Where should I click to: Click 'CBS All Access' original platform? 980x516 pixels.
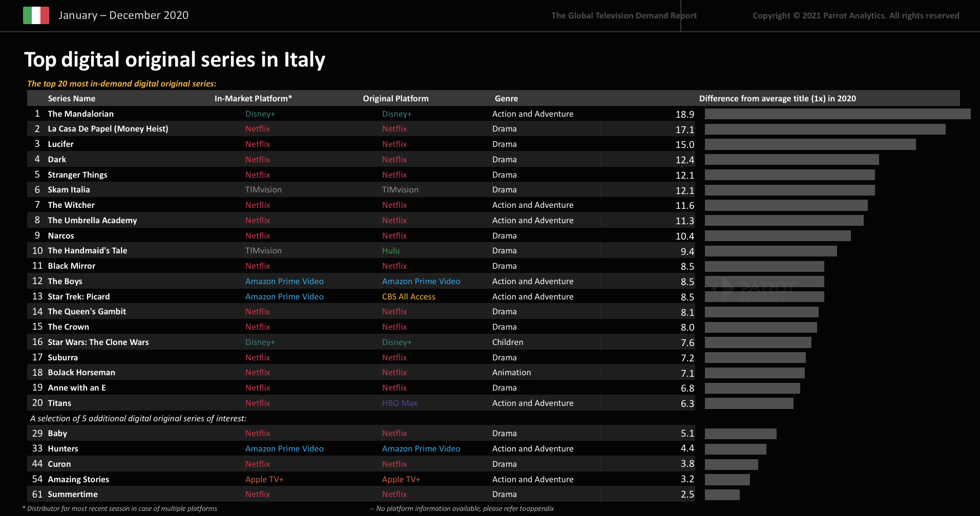click(409, 296)
